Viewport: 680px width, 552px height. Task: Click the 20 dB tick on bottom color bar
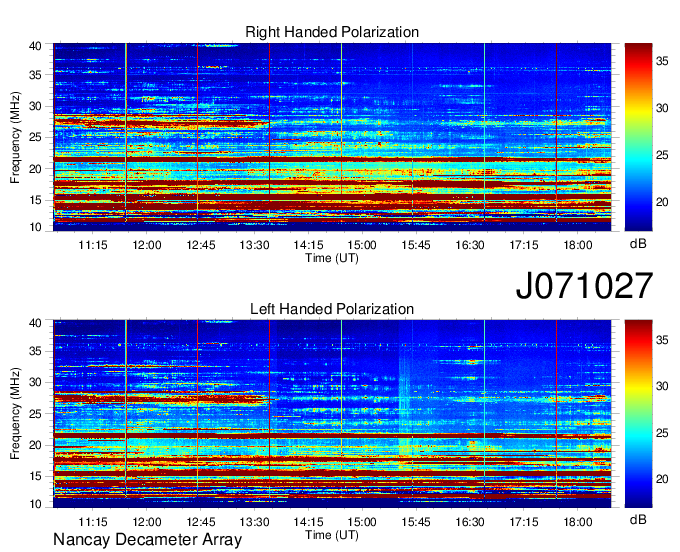point(662,479)
